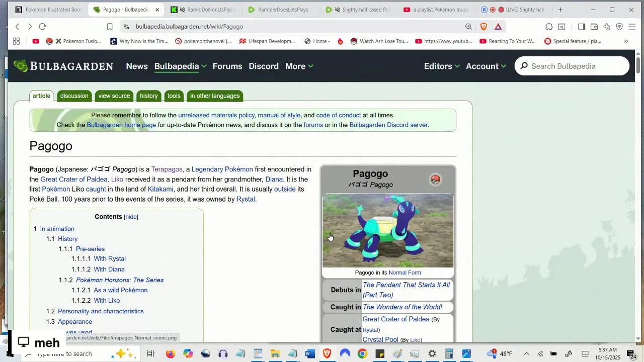Open the browser hamburger menu
This screenshot has height=362, width=644.
click(632, 27)
